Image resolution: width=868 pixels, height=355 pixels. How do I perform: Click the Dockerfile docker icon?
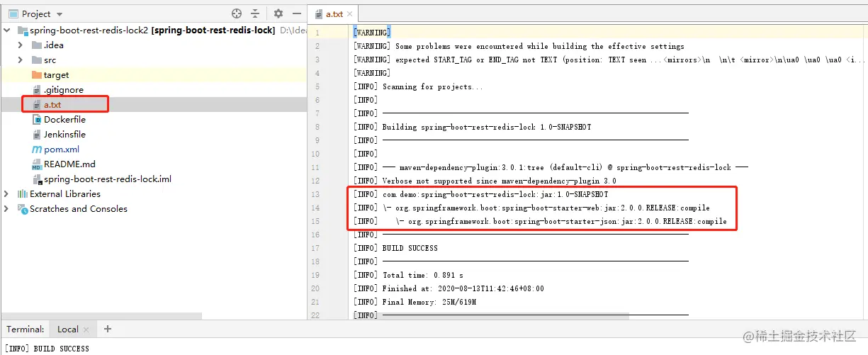click(x=37, y=120)
